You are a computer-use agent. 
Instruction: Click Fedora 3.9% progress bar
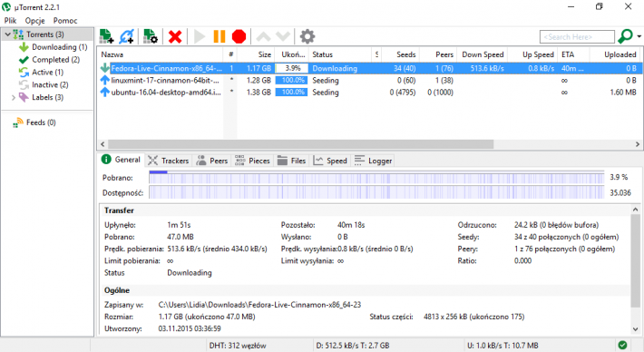291,68
